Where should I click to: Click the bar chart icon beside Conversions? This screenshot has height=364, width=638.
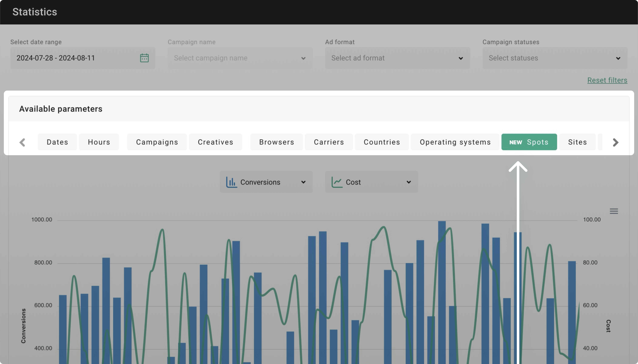231,182
